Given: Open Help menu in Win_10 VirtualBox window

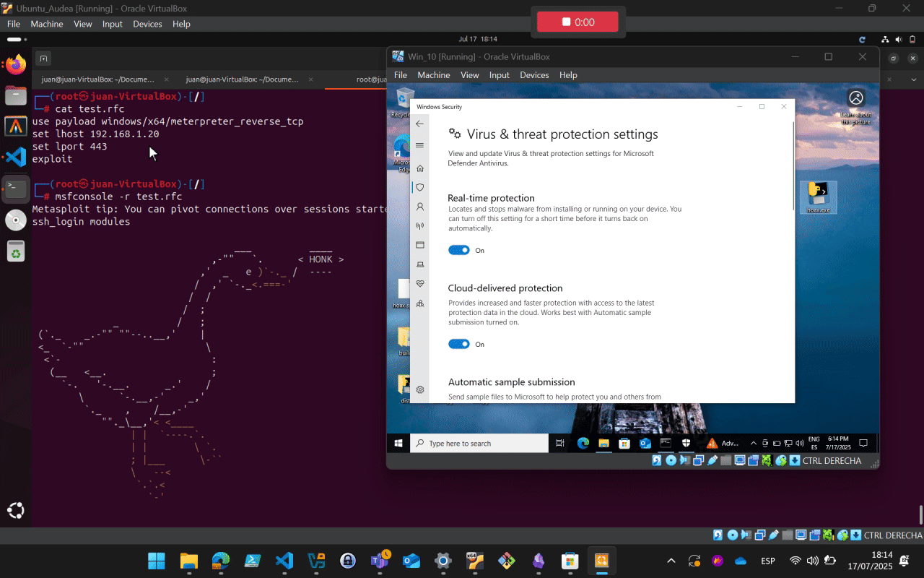Looking at the screenshot, I should (x=569, y=75).
